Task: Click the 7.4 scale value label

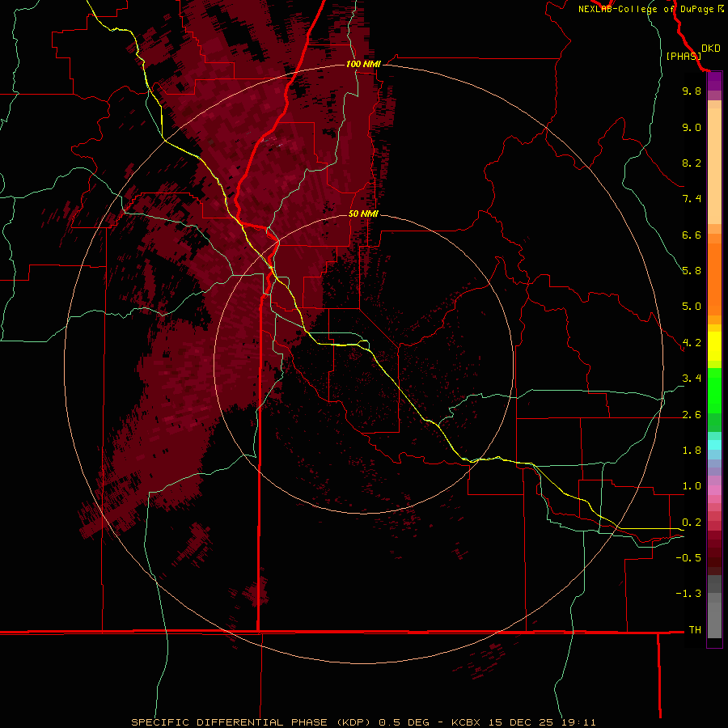Action: click(692, 199)
